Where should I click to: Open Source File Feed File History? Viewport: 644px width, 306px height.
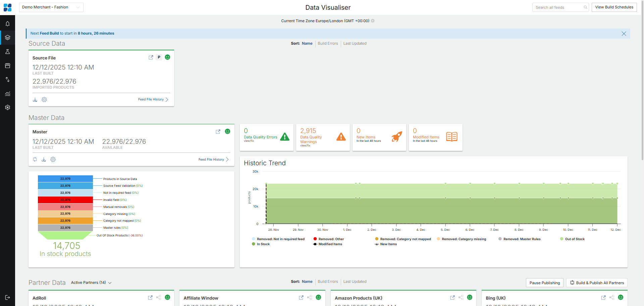(x=153, y=99)
